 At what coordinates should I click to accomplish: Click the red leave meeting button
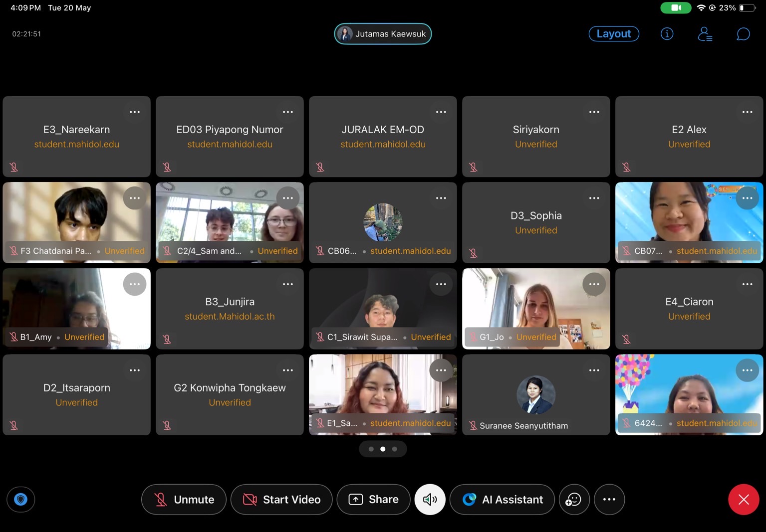pos(743,499)
